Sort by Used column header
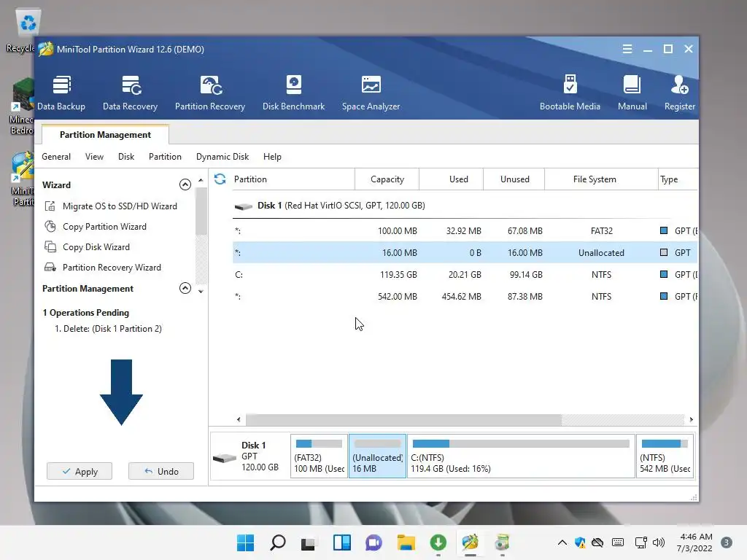The image size is (747, 560). (x=451, y=179)
